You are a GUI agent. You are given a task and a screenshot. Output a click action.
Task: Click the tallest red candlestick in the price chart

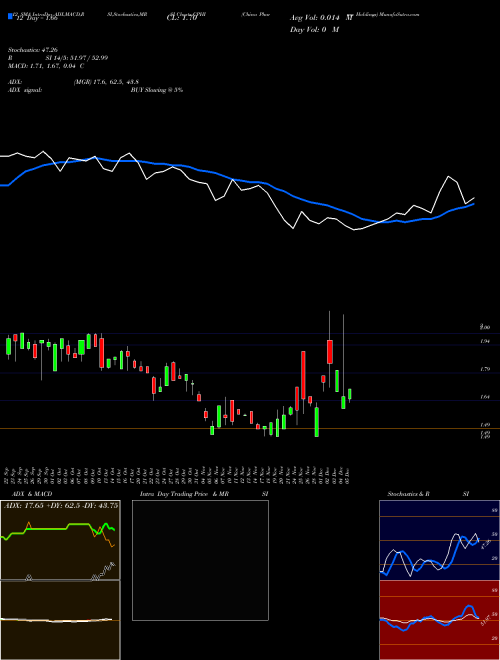coord(303,375)
